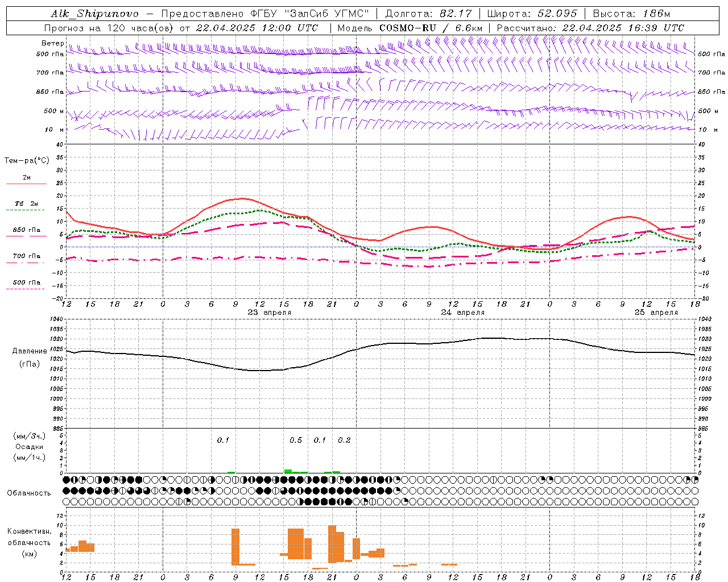Click the Облачность cloudiness row label

click(x=28, y=493)
